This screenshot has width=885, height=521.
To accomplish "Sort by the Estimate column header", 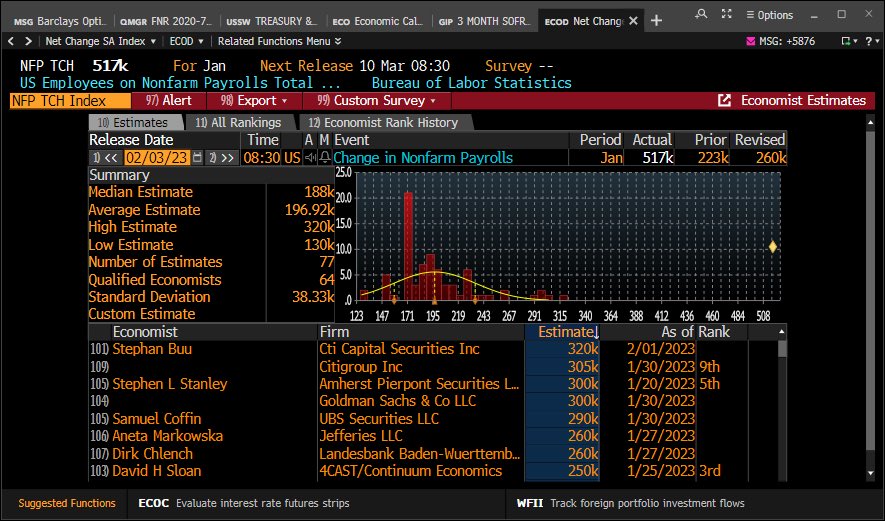I will click(562, 332).
